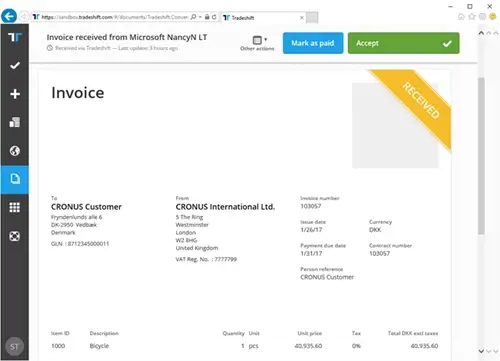The width and height of the screenshot is (500, 361).
Task: Click the plus create icon in sidebar
Action: 15,94
